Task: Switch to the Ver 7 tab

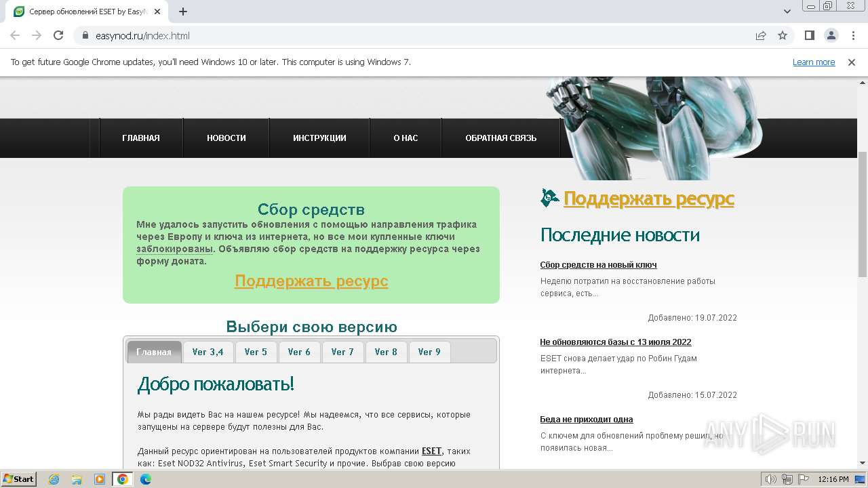Action: pyautogui.click(x=342, y=352)
